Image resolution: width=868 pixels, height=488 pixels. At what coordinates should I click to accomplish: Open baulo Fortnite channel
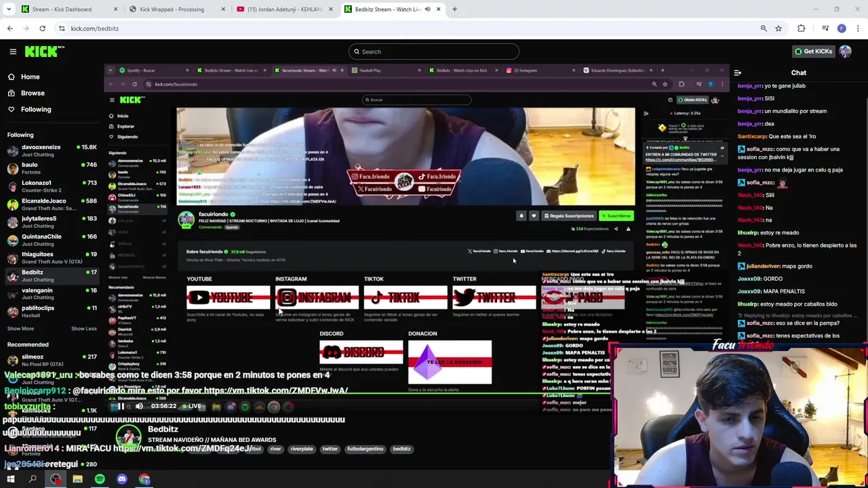[52, 168]
